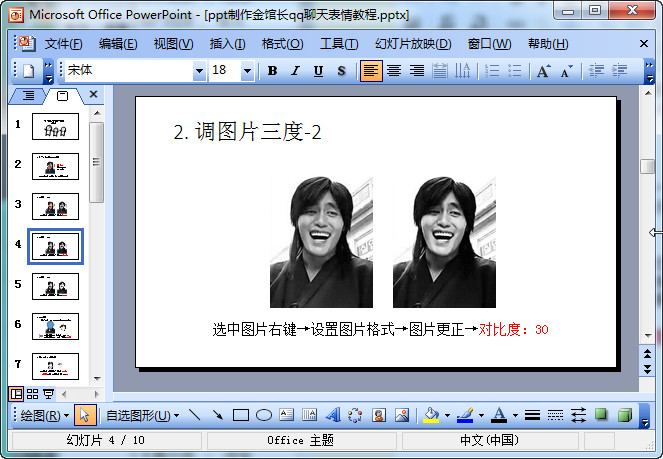
Task: Toggle numbered list
Action: tap(492, 71)
